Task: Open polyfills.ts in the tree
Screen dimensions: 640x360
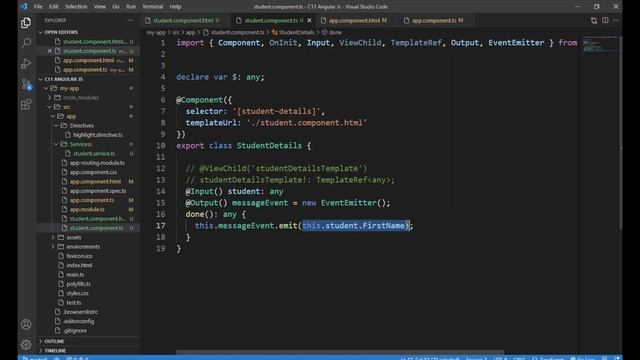Action: pos(78,284)
